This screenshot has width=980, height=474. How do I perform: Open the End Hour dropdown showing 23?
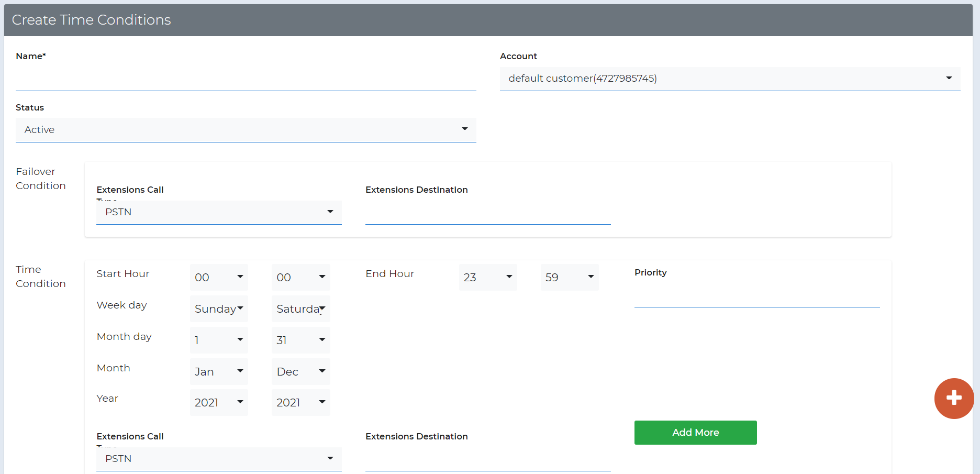coord(487,277)
